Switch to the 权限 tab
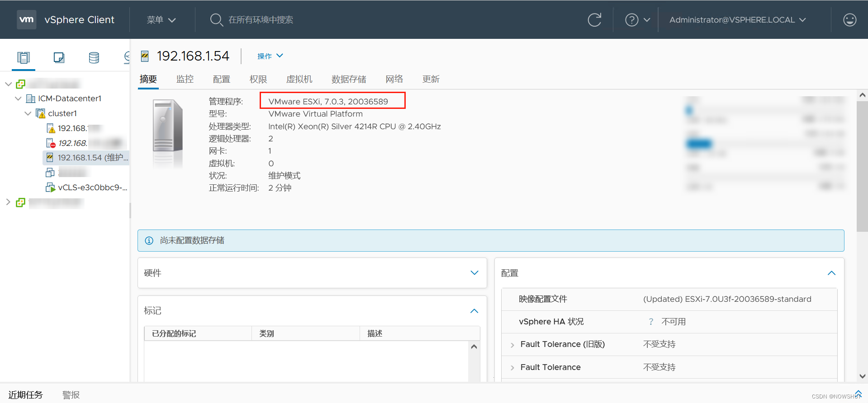 (258, 79)
